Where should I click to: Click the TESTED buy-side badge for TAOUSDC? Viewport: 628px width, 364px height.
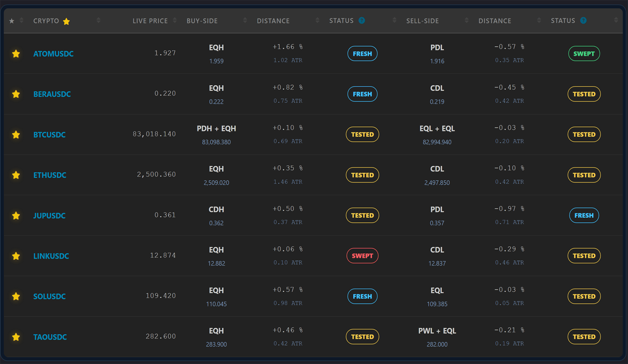tap(362, 337)
